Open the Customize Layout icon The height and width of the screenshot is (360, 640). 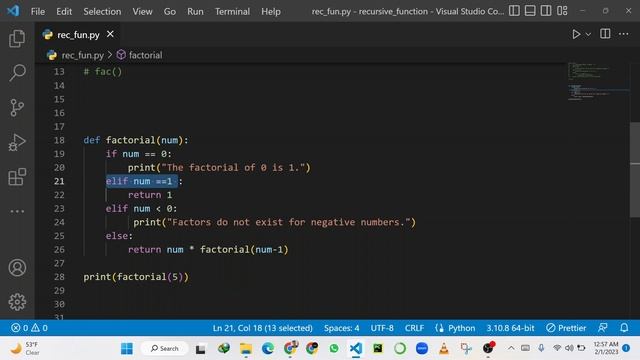click(562, 11)
